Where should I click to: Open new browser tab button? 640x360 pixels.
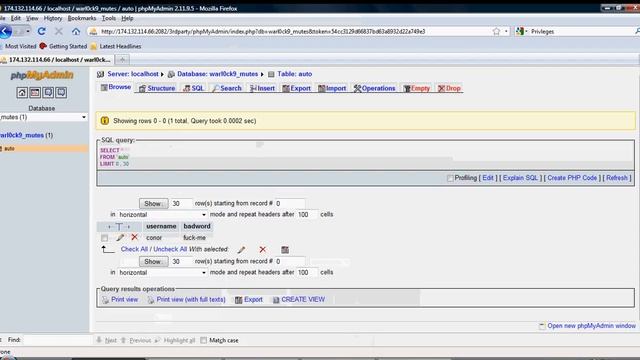coord(122,60)
